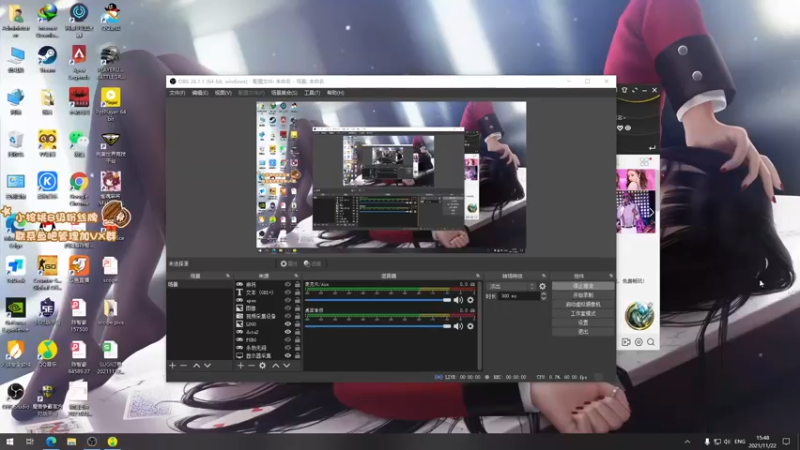800x450 pixels.
Task: Toggle visibility of PUBG source
Action: click(x=288, y=340)
